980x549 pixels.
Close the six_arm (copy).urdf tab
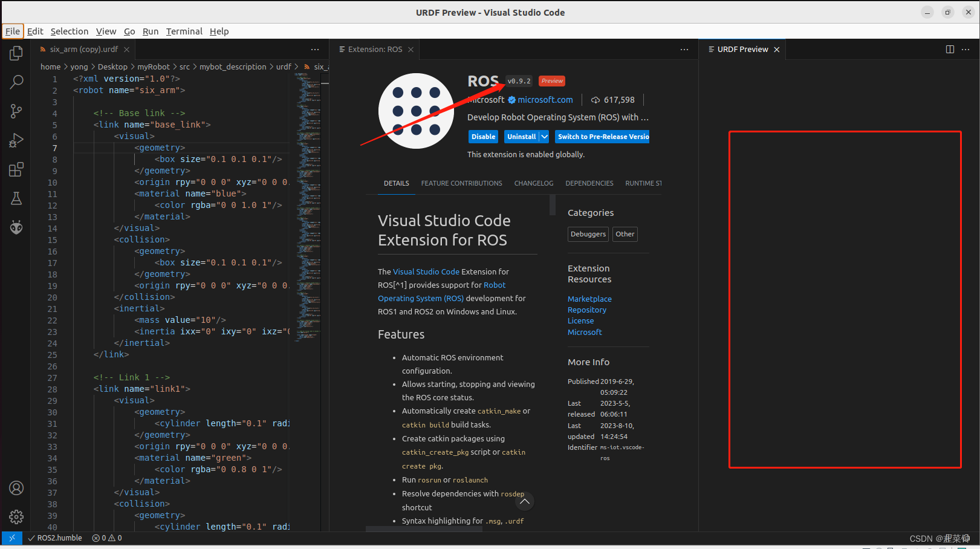pos(126,50)
